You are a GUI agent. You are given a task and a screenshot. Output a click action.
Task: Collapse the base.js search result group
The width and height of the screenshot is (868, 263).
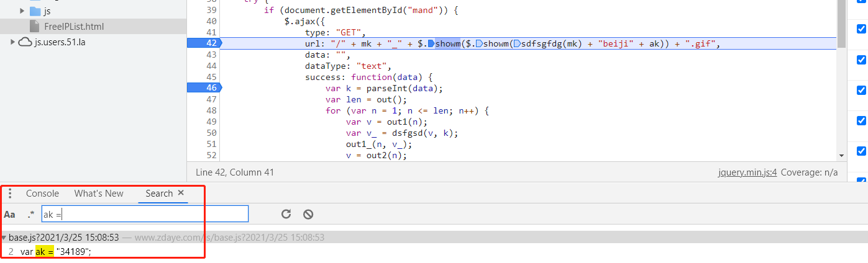tap(4, 238)
